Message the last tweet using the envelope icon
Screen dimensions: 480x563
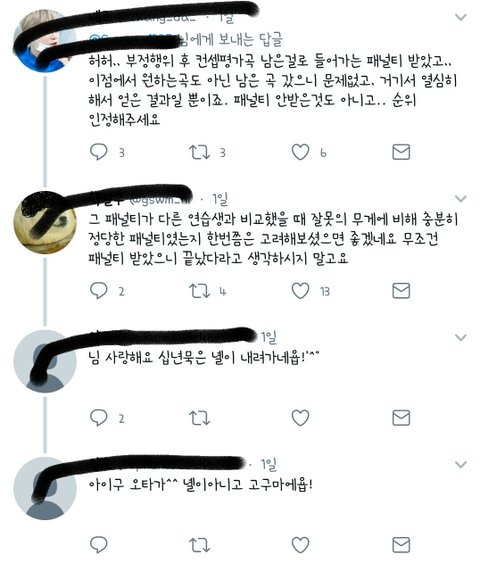pos(401,545)
